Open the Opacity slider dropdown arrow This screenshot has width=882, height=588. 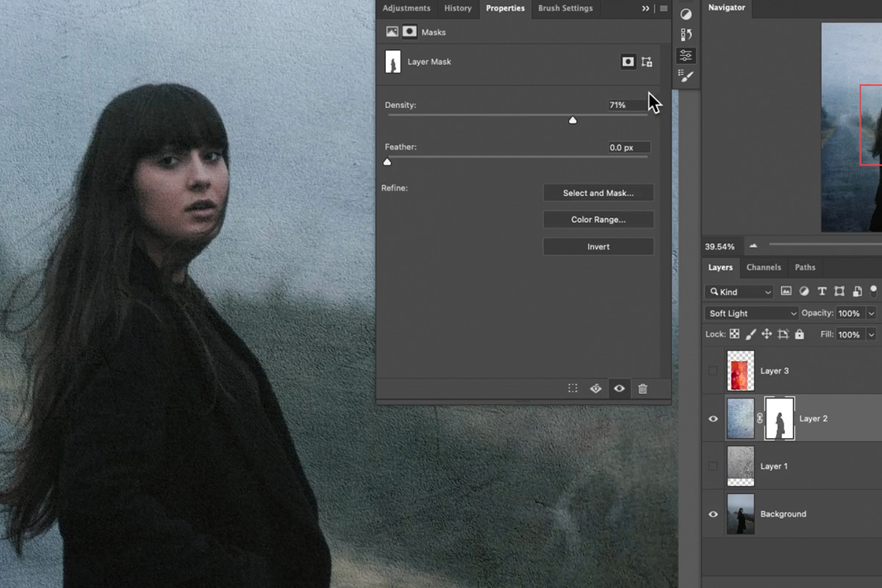(872, 313)
